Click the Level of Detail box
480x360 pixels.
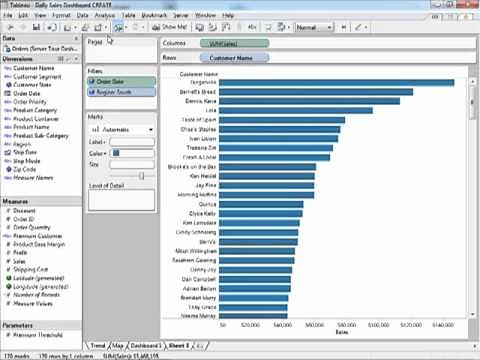click(x=121, y=200)
